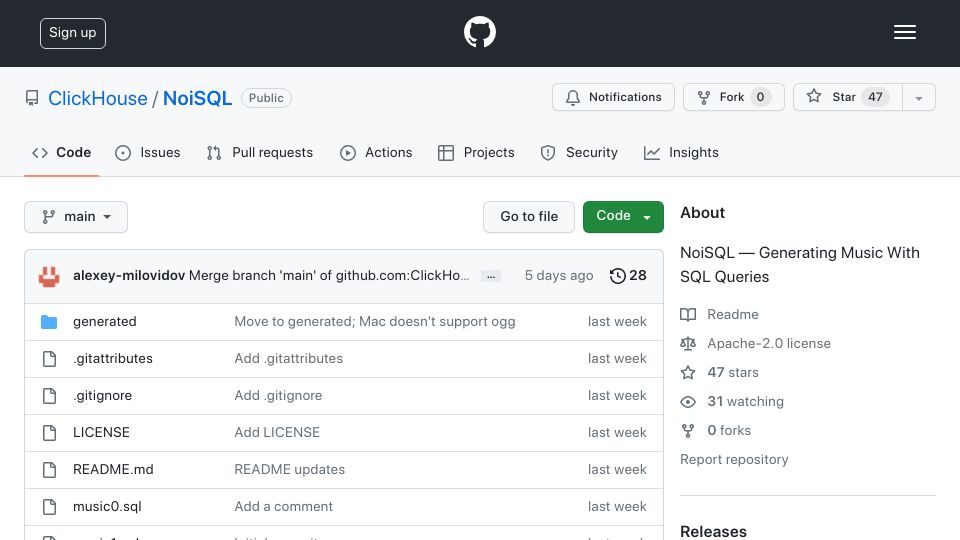This screenshot has height=540, width=960.
Task: Click the star count badge 47
Action: (x=875, y=97)
